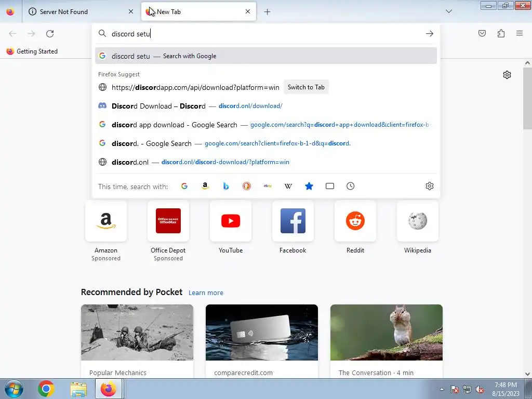The height and width of the screenshot is (399, 532).
Task: Open taskbar clock showing 7:48 PM
Action: click(x=506, y=389)
